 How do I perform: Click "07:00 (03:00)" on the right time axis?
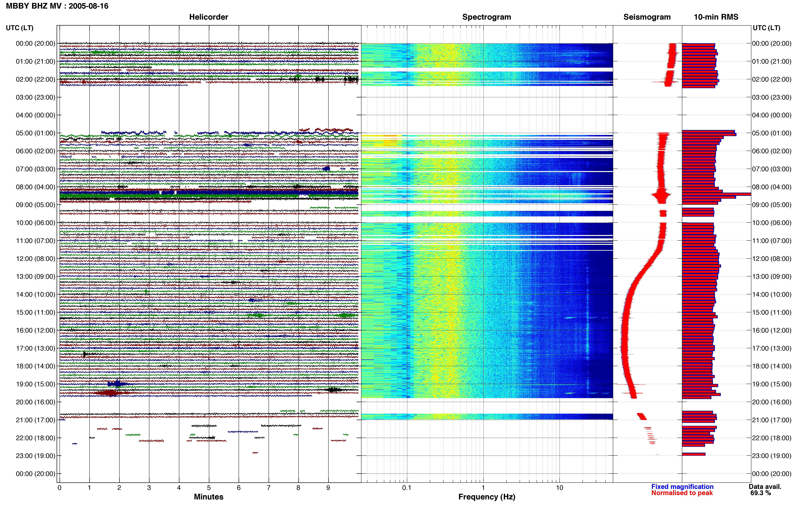pyautogui.click(x=772, y=169)
